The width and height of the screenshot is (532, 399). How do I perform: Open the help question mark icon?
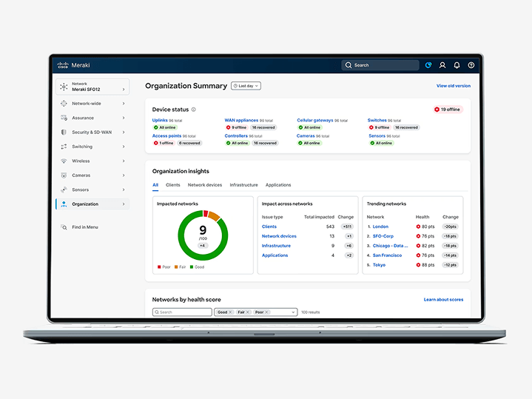click(x=471, y=65)
